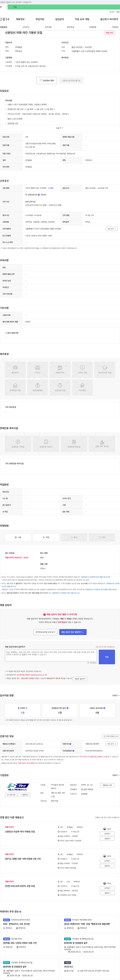Click the 유연보육시설 welfare icon
This screenshot has height=980, width=120.
(x=60, y=387)
